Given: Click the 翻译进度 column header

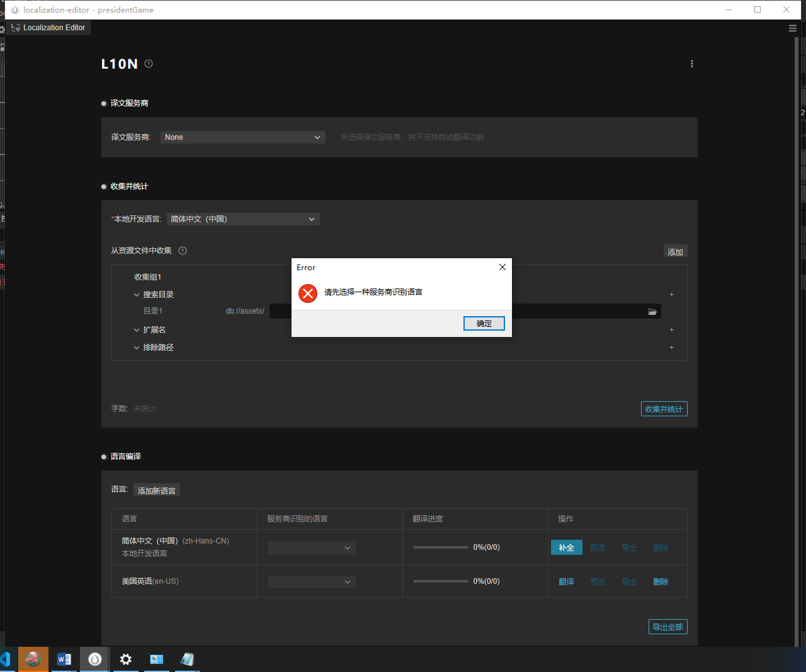Looking at the screenshot, I should (x=428, y=519).
